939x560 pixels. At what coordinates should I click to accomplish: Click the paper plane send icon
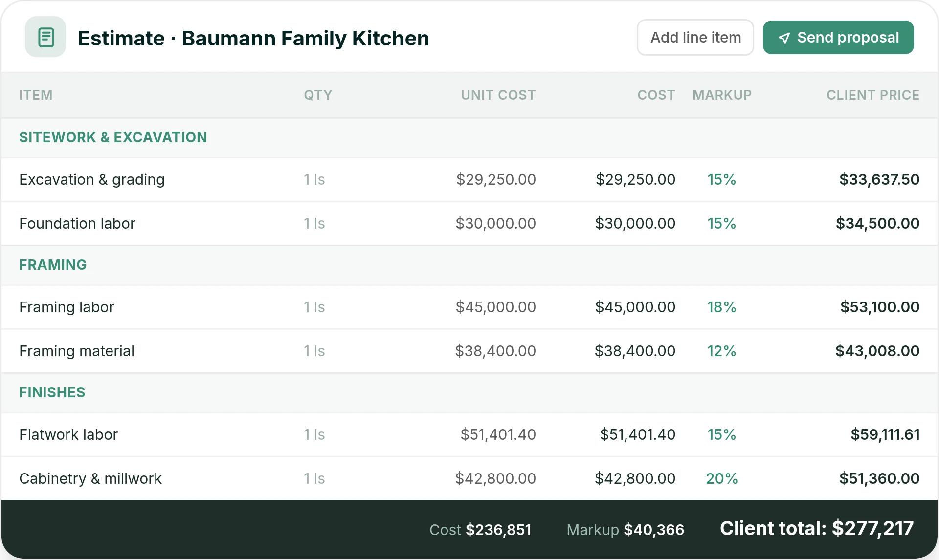click(784, 38)
